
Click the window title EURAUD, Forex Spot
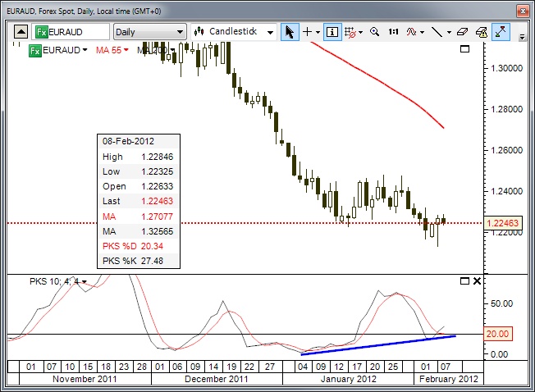[x=84, y=11]
